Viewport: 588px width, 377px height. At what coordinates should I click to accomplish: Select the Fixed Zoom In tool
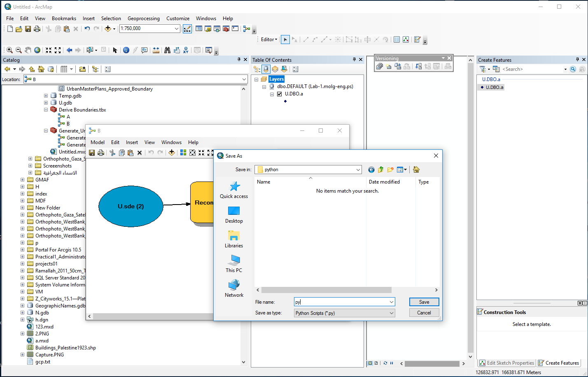49,50
